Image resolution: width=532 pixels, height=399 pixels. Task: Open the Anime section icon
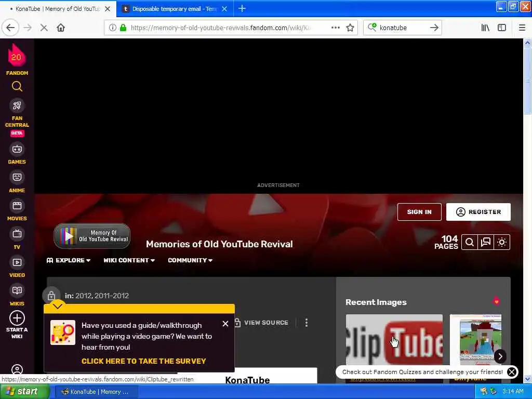(17, 177)
